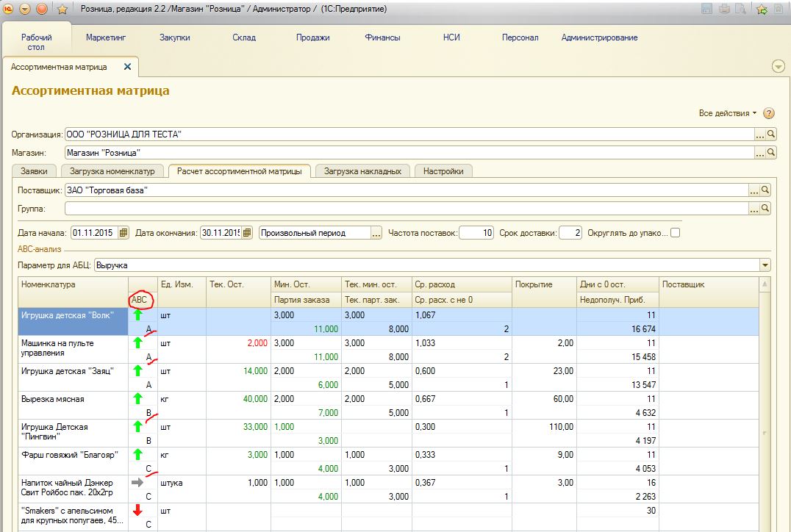Close the Ассортиментная матрица tab
Viewport: 791px width, 532px height.
tap(128, 67)
